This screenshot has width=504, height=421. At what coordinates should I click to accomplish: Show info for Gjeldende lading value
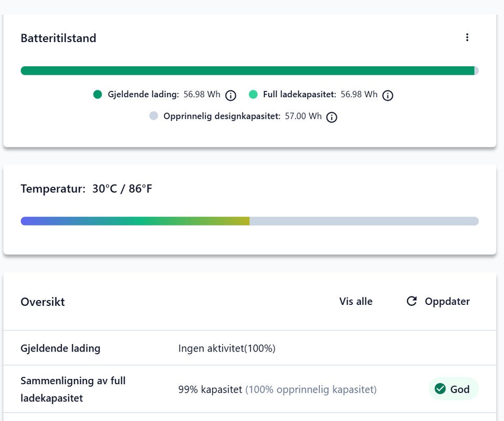click(x=230, y=95)
